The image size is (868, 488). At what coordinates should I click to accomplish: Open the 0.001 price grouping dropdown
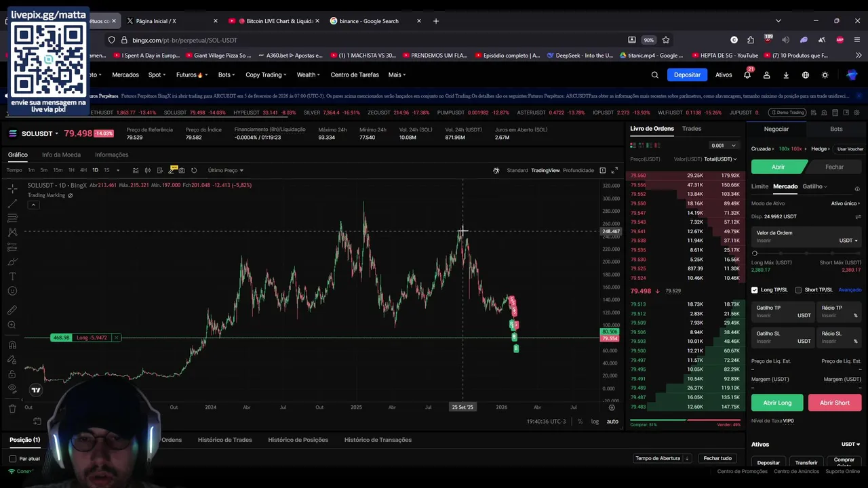724,145
